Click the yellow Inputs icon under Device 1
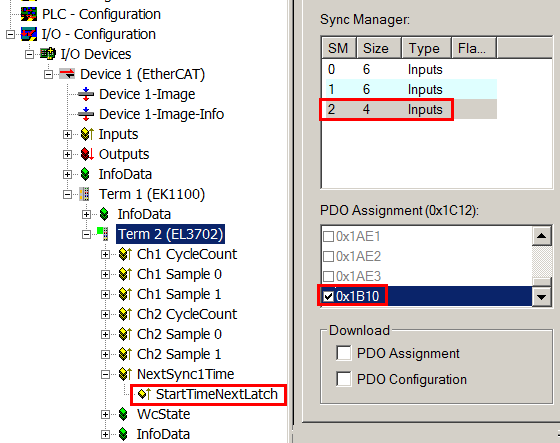This screenshot has width=560, height=443. click(x=87, y=134)
